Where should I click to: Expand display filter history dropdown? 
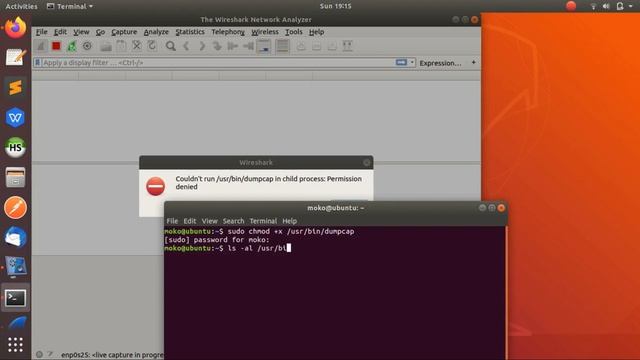tap(412, 62)
